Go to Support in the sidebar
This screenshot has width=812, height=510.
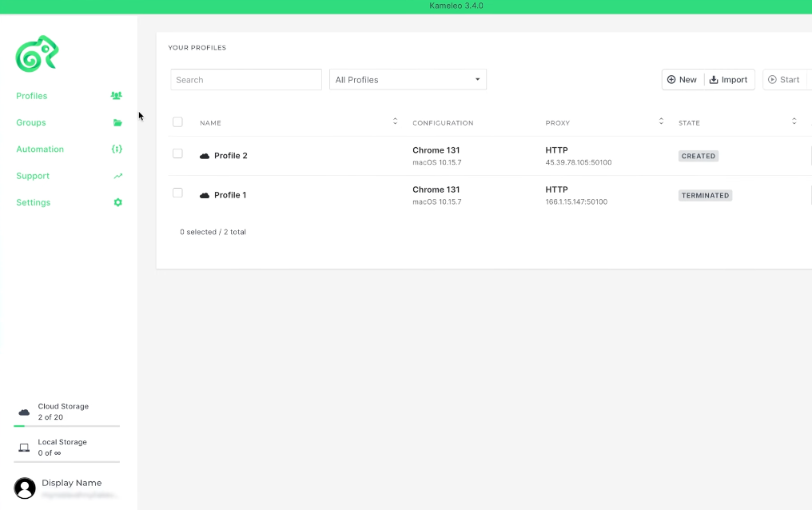point(33,176)
